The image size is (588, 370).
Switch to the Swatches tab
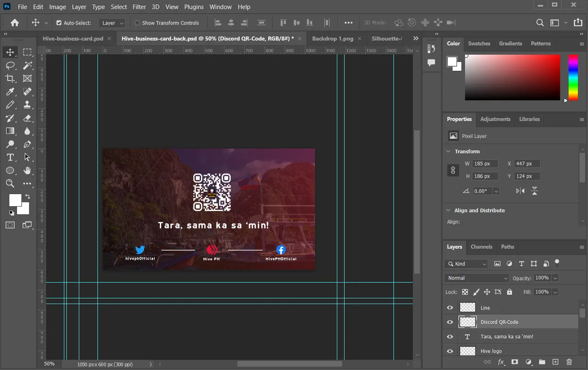click(x=479, y=44)
